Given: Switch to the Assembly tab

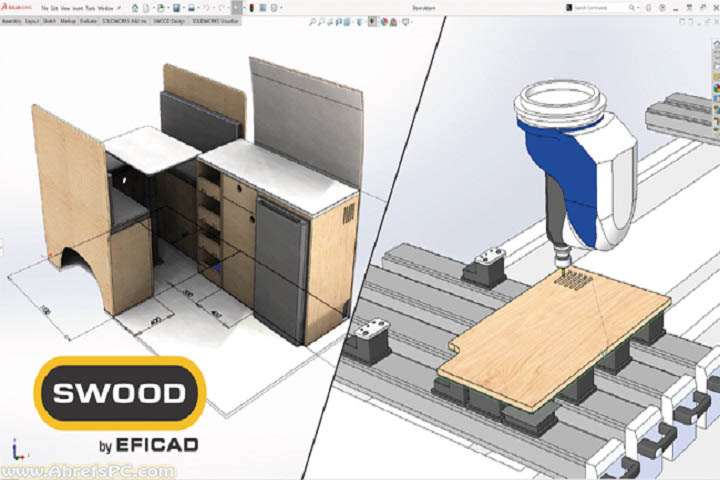Looking at the screenshot, I should pos(11,21).
